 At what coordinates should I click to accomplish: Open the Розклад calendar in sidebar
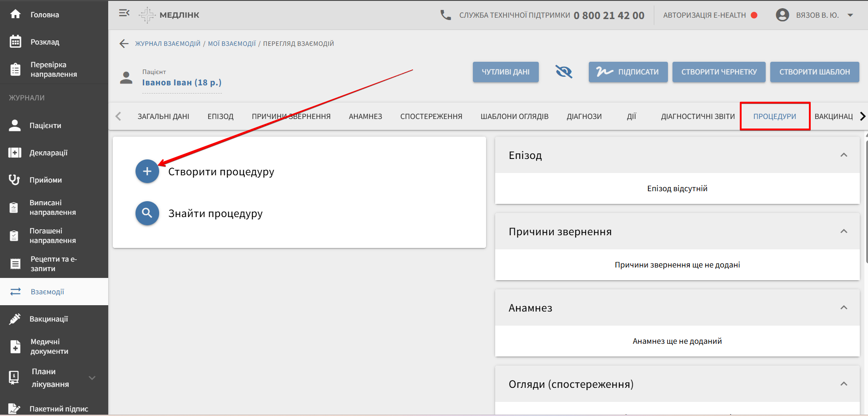(15, 42)
